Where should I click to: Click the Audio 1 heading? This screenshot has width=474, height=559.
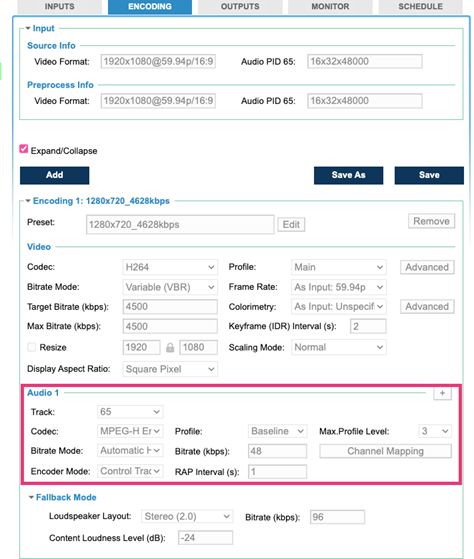click(43, 393)
